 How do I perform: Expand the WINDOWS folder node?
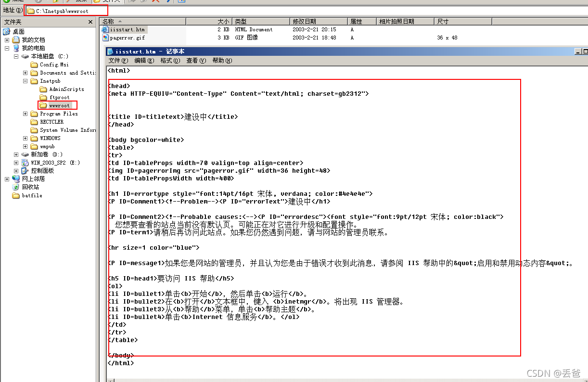coord(25,138)
